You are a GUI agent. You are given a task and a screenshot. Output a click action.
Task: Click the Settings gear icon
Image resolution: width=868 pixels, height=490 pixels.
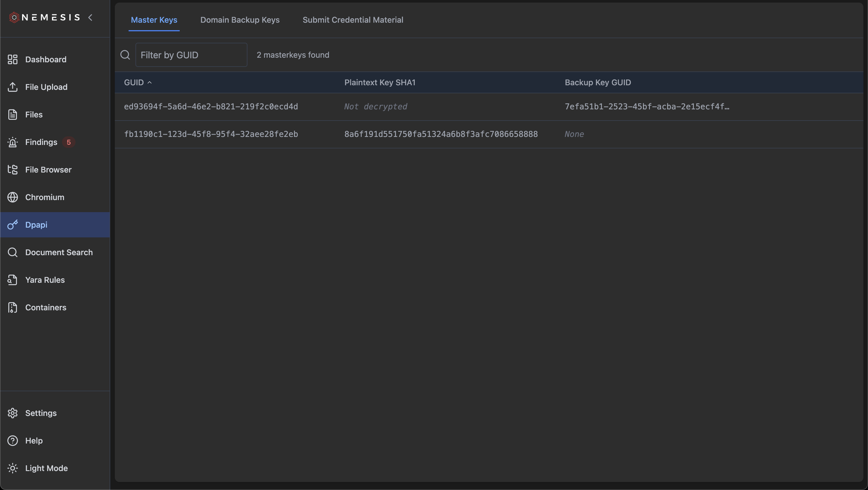coord(12,413)
